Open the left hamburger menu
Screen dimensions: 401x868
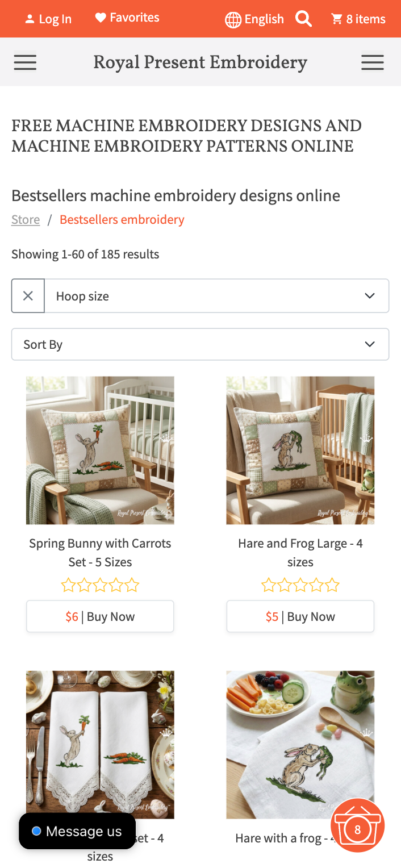25,62
